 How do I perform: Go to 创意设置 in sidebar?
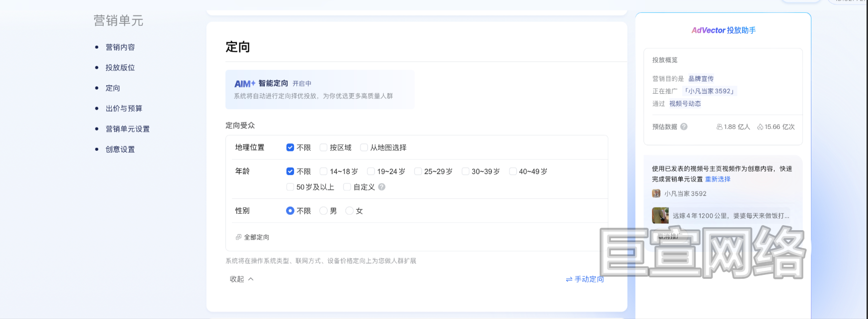pos(120,149)
